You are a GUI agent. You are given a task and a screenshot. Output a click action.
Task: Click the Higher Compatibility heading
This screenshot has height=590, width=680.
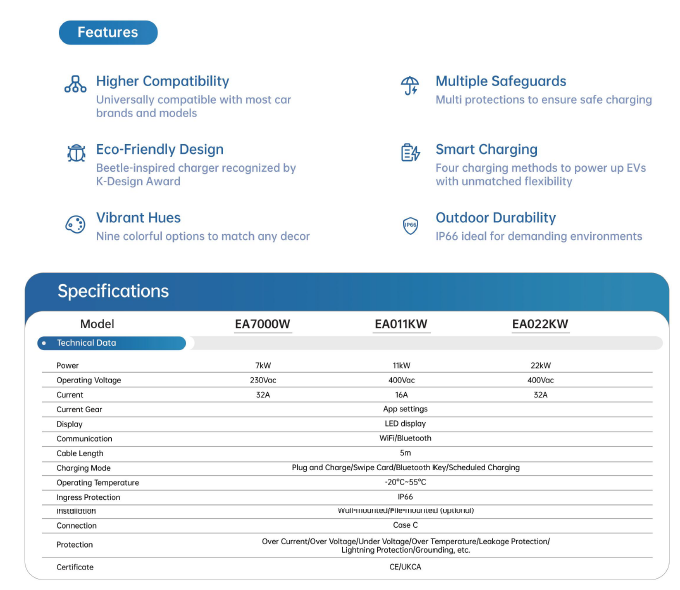162,81
